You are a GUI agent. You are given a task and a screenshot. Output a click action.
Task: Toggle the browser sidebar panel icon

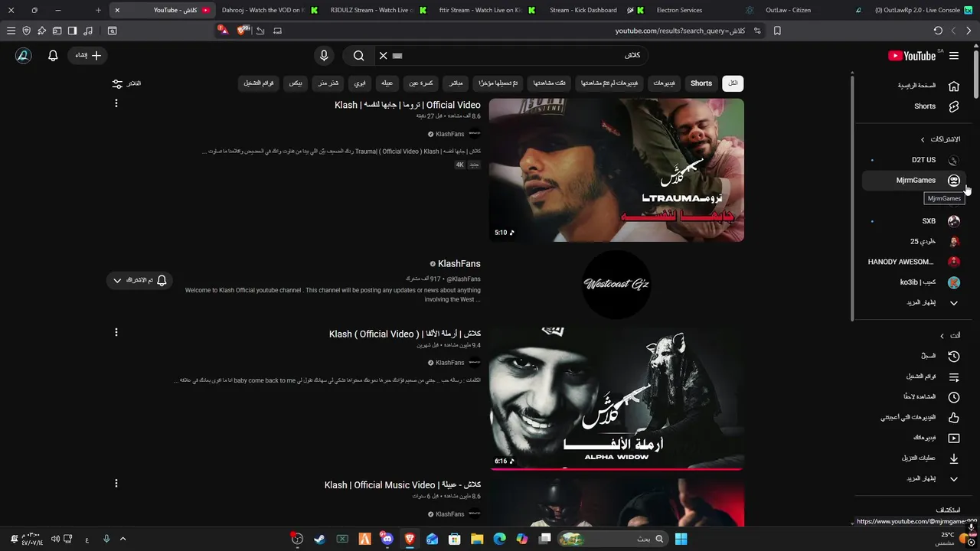tap(72, 31)
